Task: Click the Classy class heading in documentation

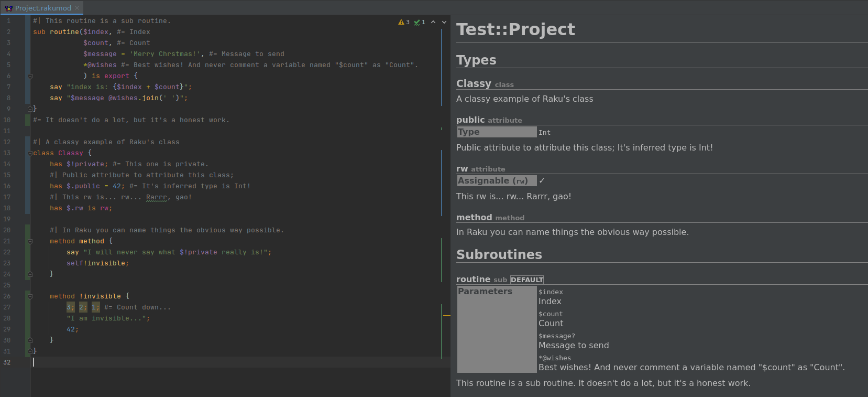Action: point(474,84)
